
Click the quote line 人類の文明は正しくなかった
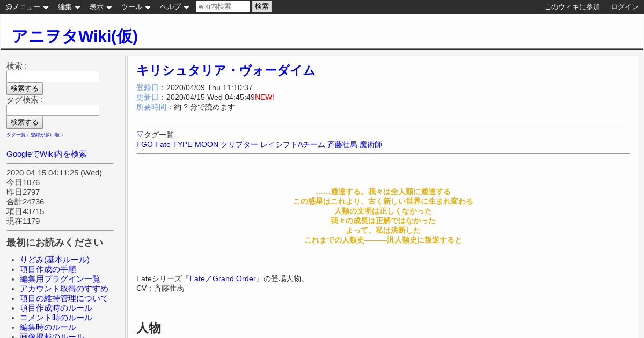coord(383,211)
